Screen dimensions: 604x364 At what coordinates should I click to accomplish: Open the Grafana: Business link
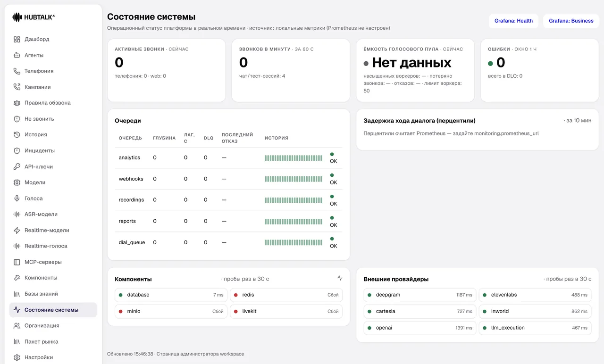tap(571, 21)
